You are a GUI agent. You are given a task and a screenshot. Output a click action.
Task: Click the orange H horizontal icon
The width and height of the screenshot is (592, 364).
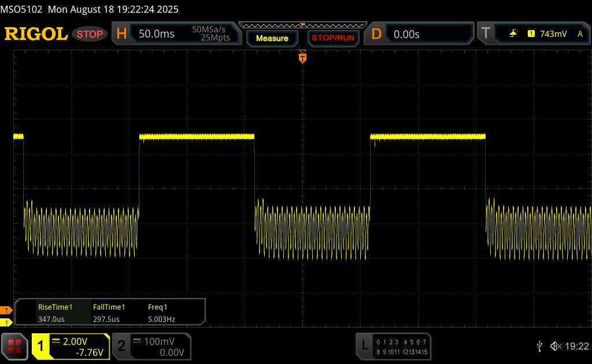pyautogui.click(x=121, y=34)
